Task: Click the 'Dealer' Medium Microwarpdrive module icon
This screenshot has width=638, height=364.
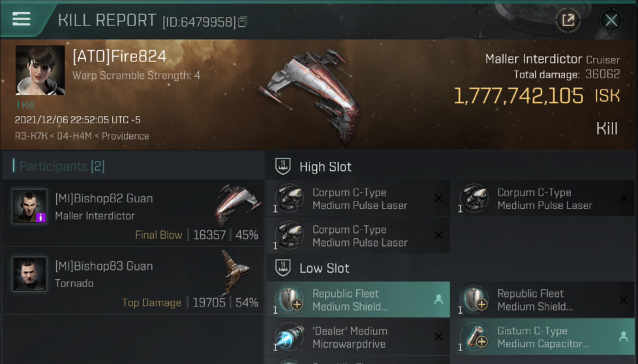Action: pos(289,337)
